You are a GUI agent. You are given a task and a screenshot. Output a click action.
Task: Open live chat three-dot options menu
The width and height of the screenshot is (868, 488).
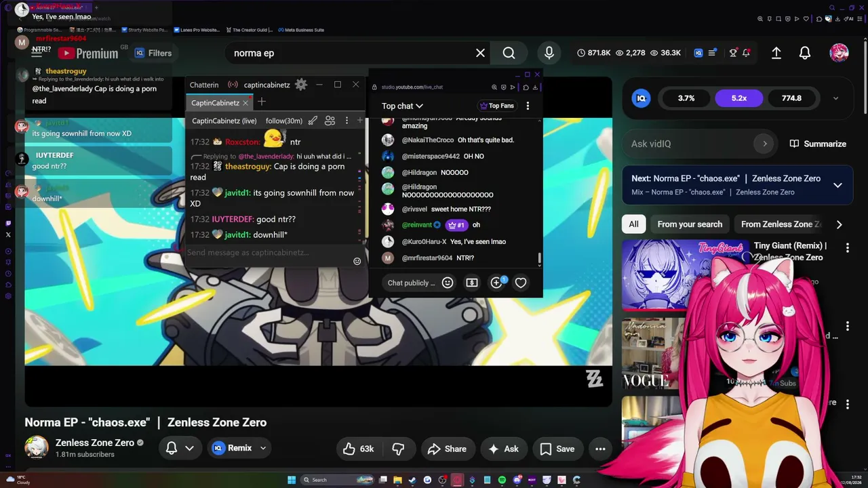tap(528, 106)
